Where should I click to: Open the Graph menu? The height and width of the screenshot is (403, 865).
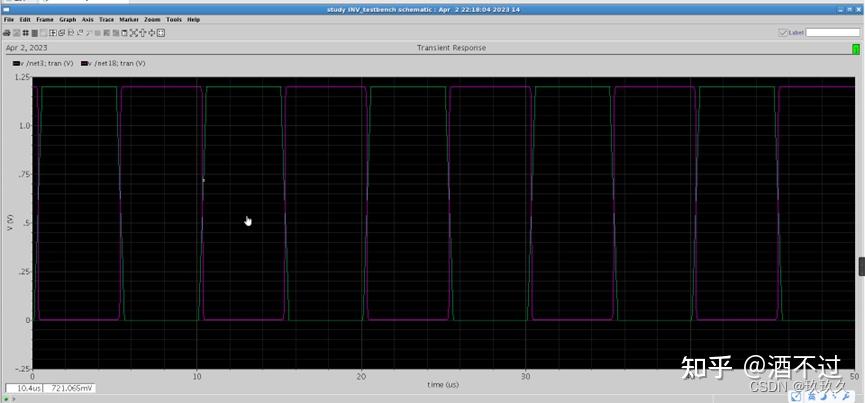67,19
